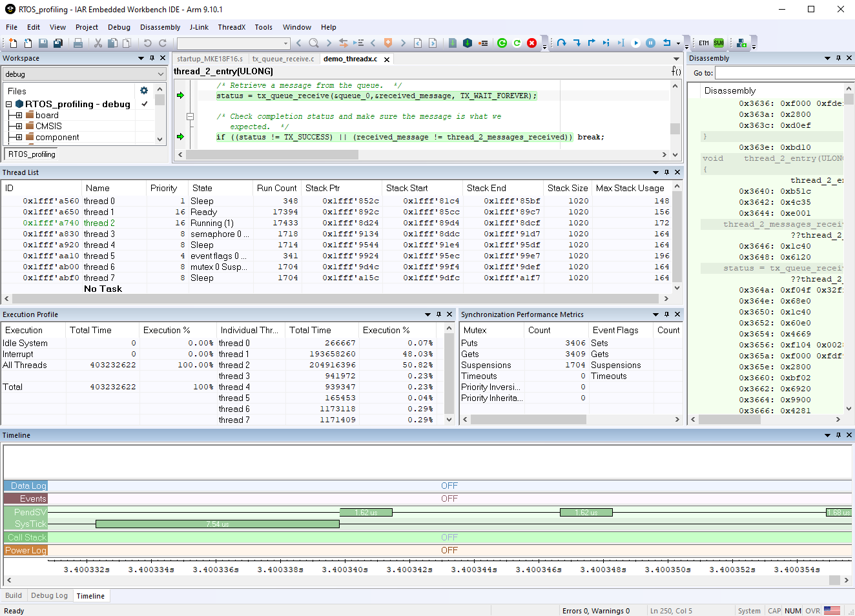855x616 pixels.
Task: Click the Timeline horizontal scrollbar
Action: pos(427,580)
